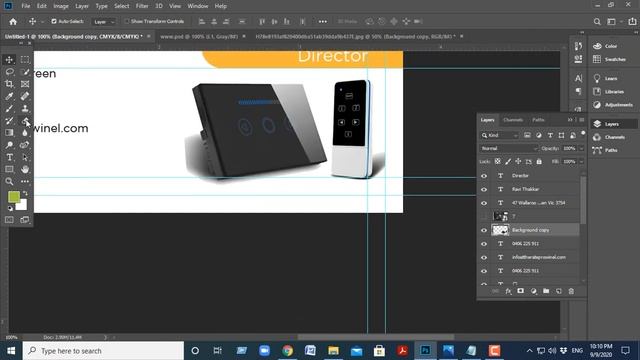Select the Quick Selection tool
The height and width of the screenshot is (360, 640).
point(25,72)
